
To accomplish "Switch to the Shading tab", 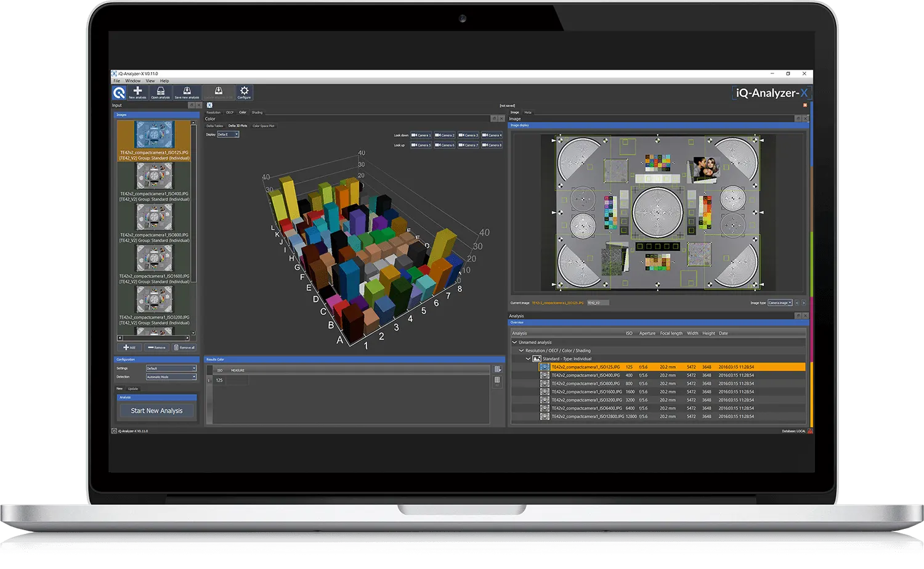I will click(257, 112).
